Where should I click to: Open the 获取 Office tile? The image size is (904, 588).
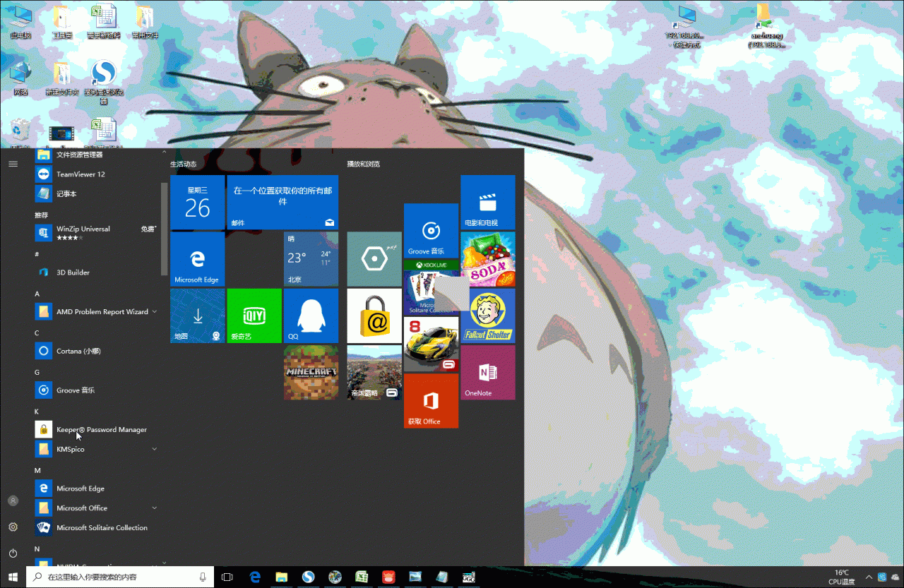tap(431, 400)
